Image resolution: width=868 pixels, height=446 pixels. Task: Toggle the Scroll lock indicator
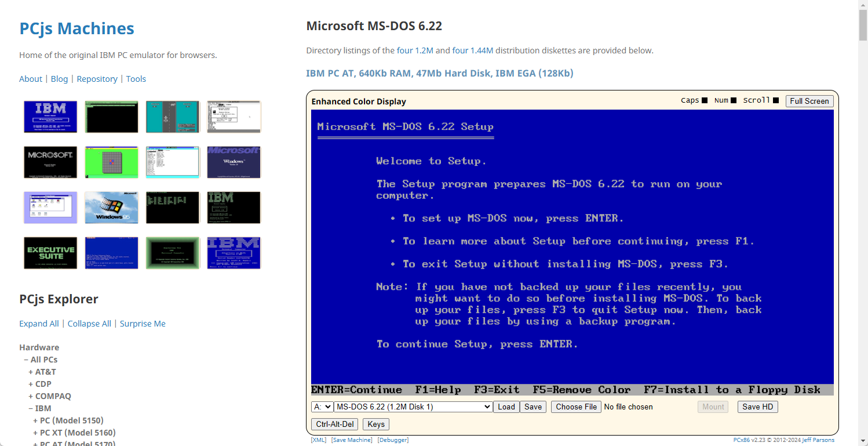[x=776, y=100]
